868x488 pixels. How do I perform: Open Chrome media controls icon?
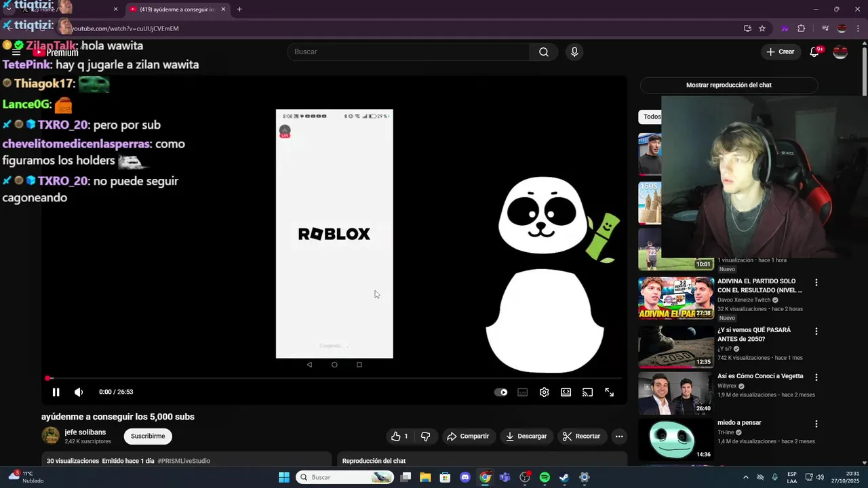tap(825, 28)
